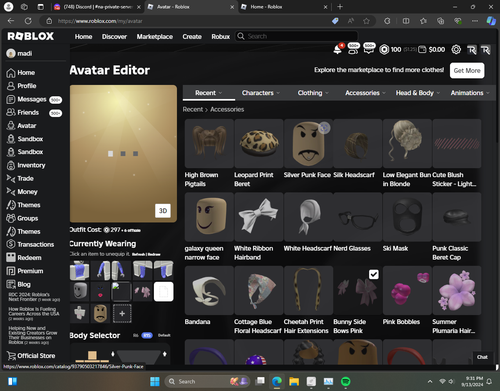Click the browser refresh button
Screen dimensions: 500x391
click(x=28, y=21)
